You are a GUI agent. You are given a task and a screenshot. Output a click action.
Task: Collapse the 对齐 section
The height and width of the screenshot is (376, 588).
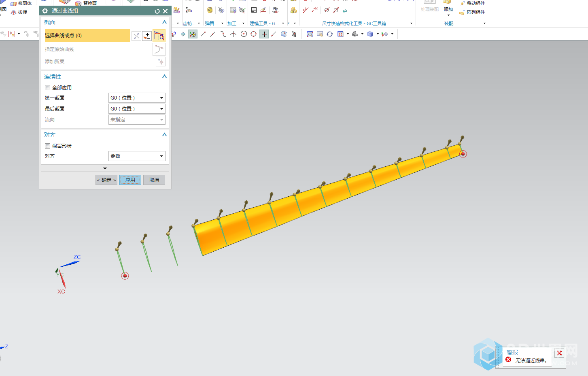click(x=164, y=135)
